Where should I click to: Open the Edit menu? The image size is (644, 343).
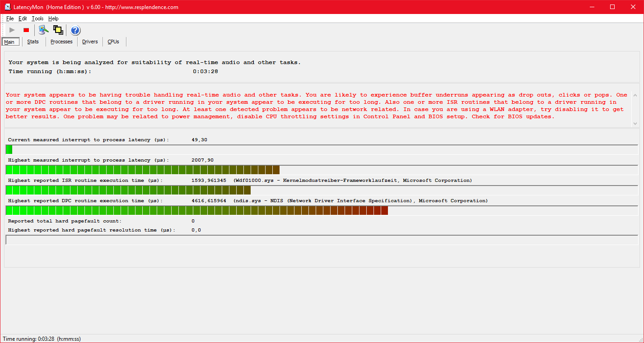tap(23, 19)
